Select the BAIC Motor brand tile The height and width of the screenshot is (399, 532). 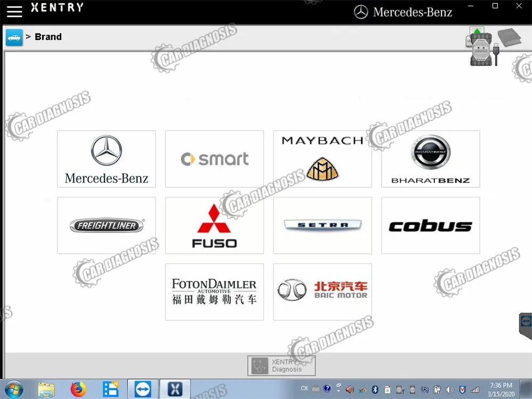(323, 292)
